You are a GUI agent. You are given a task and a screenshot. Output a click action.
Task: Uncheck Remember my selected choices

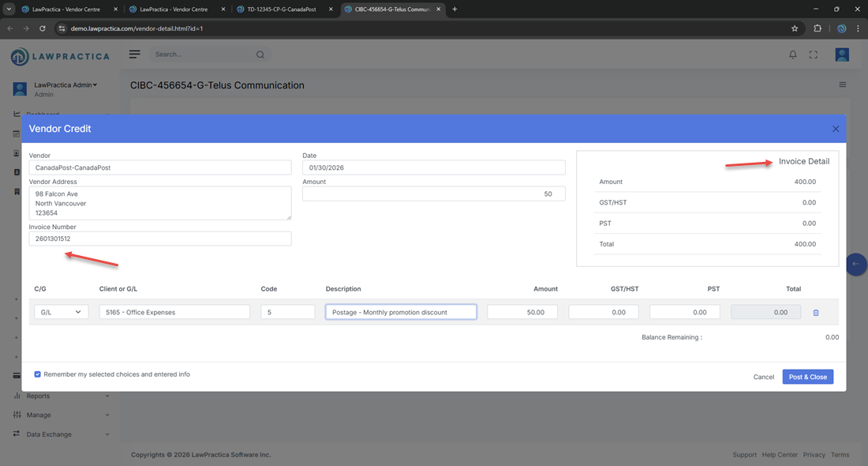38,374
